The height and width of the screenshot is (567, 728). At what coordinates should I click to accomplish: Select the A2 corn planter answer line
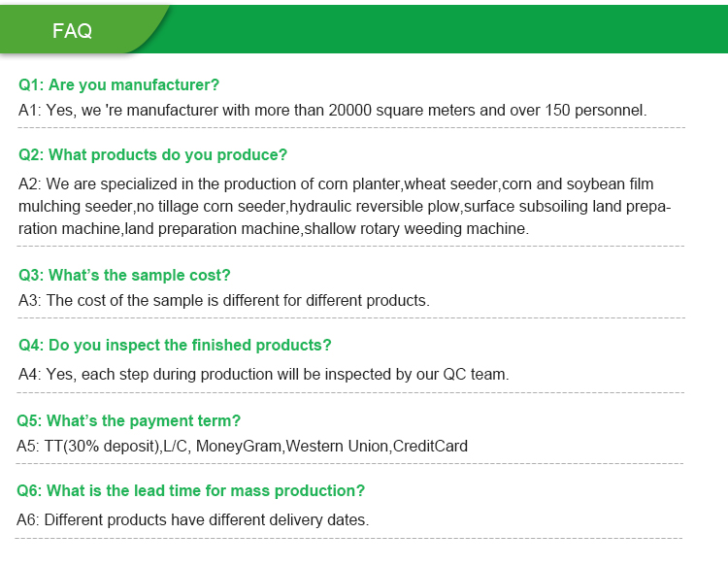(x=336, y=183)
